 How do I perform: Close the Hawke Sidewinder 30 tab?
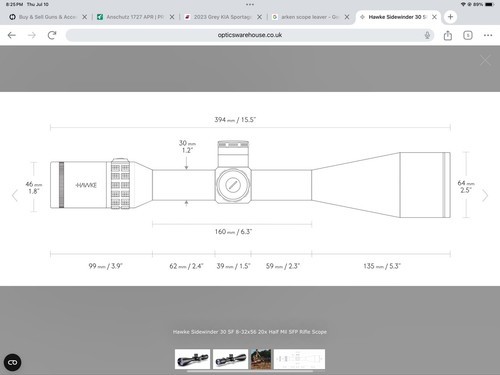434,17
